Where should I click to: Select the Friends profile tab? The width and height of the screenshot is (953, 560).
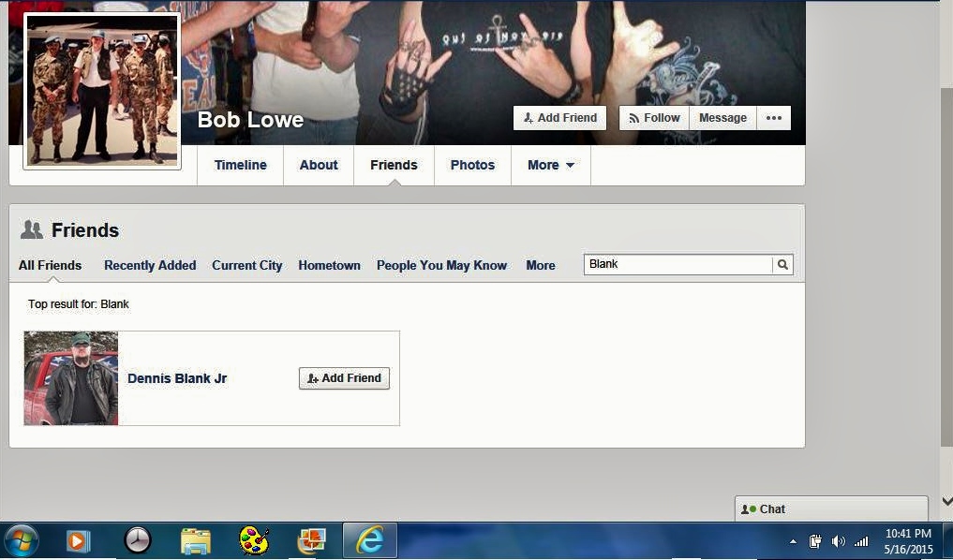pyautogui.click(x=394, y=165)
